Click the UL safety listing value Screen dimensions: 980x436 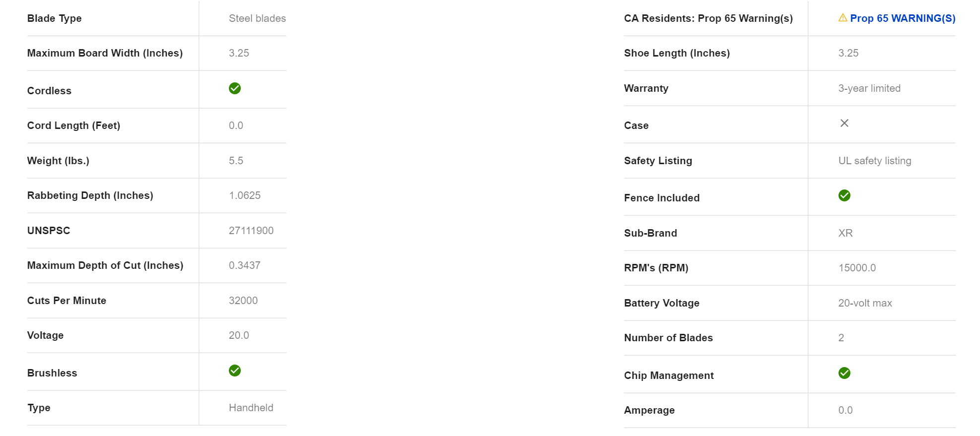point(874,161)
